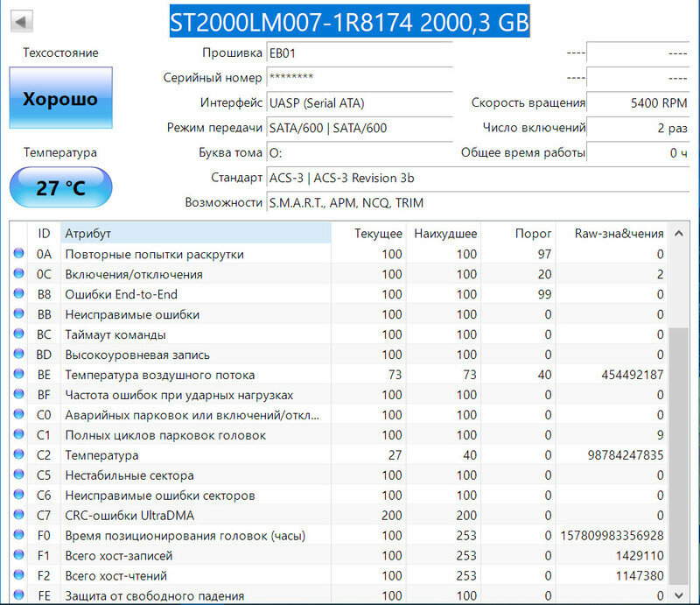Select Защита от свободного падения row
700x605 pixels.
pos(339,595)
